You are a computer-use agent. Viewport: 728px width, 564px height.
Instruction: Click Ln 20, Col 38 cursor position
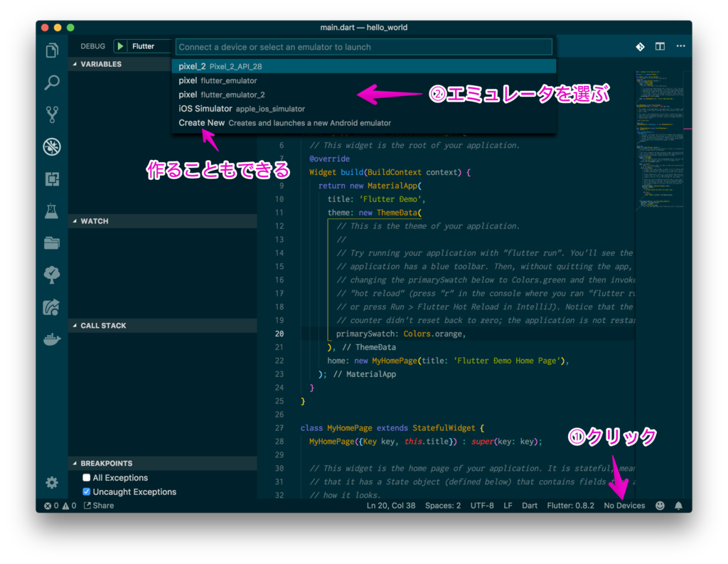[391, 506]
